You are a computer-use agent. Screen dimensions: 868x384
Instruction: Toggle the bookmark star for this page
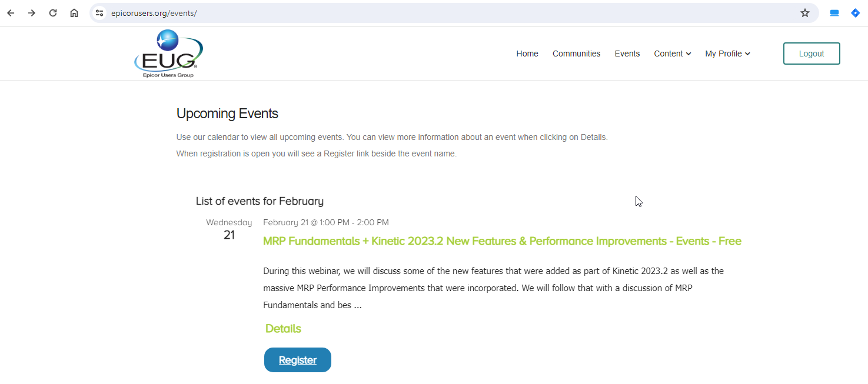click(804, 12)
